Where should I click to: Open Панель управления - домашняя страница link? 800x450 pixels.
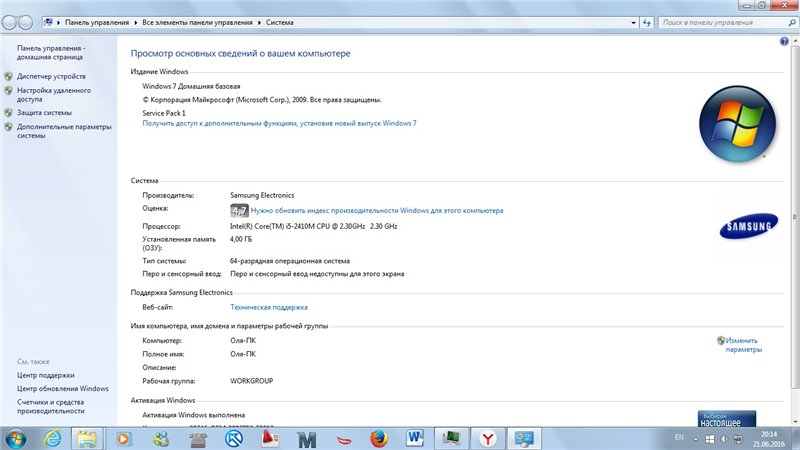coord(51,53)
